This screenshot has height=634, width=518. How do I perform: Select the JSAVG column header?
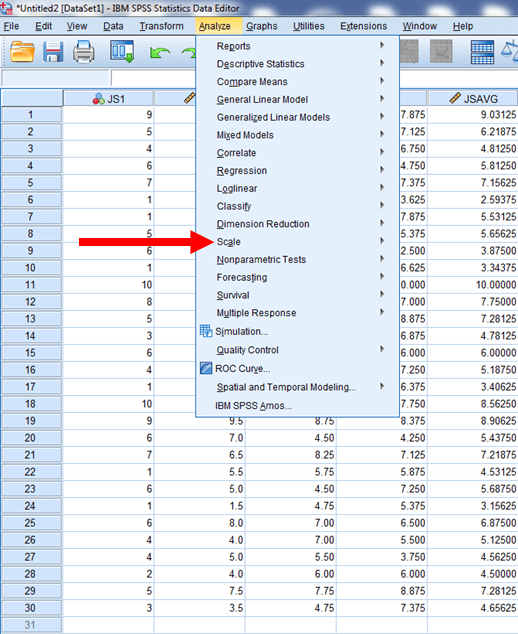click(x=473, y=99)
